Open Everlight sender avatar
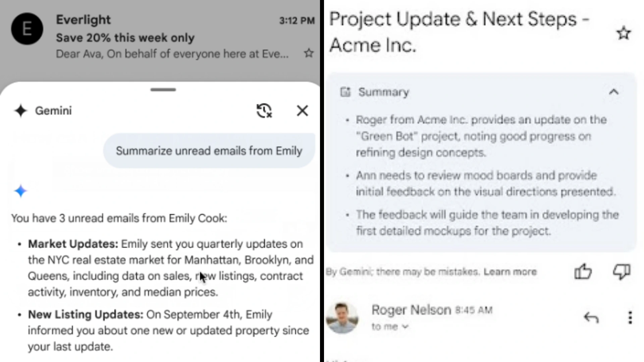The width and height of the screenshot is (644, 362). 27,29
